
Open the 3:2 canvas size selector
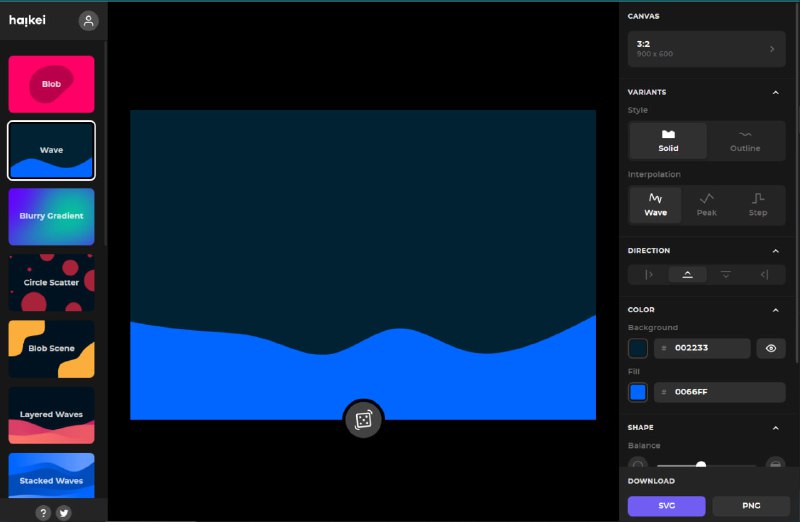coord(706,48)
